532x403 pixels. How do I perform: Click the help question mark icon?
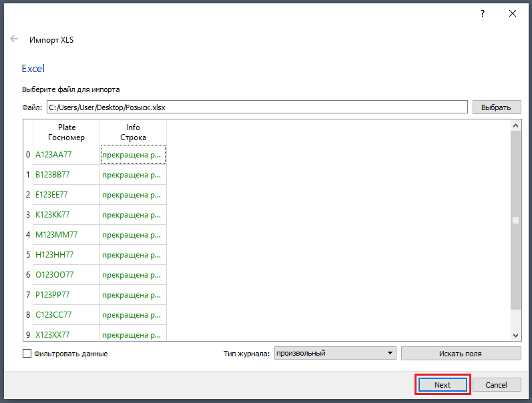pyautogui.click(x=483, y=13)
